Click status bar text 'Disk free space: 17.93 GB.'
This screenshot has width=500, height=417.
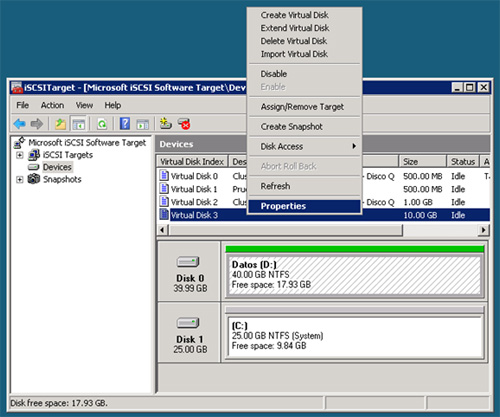coord(59,403)
